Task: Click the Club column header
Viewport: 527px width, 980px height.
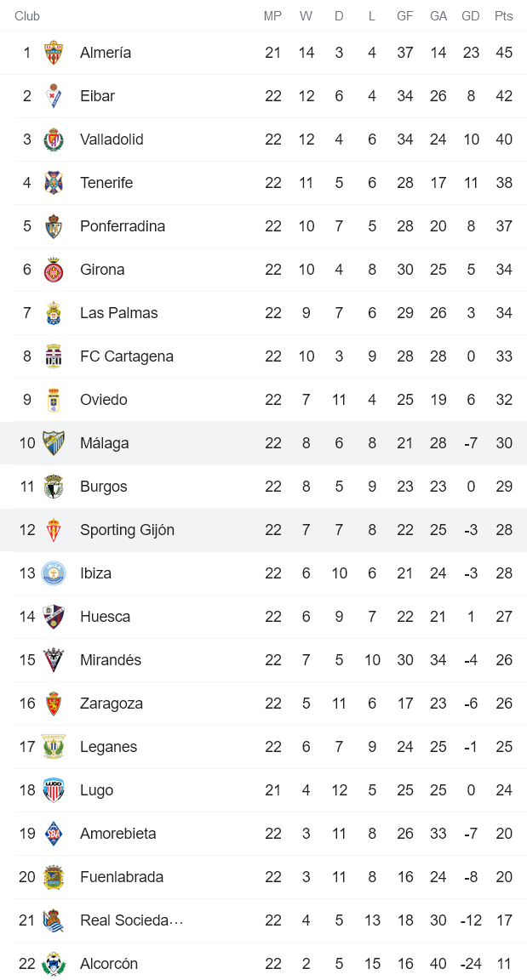Action: pos(27,16)
